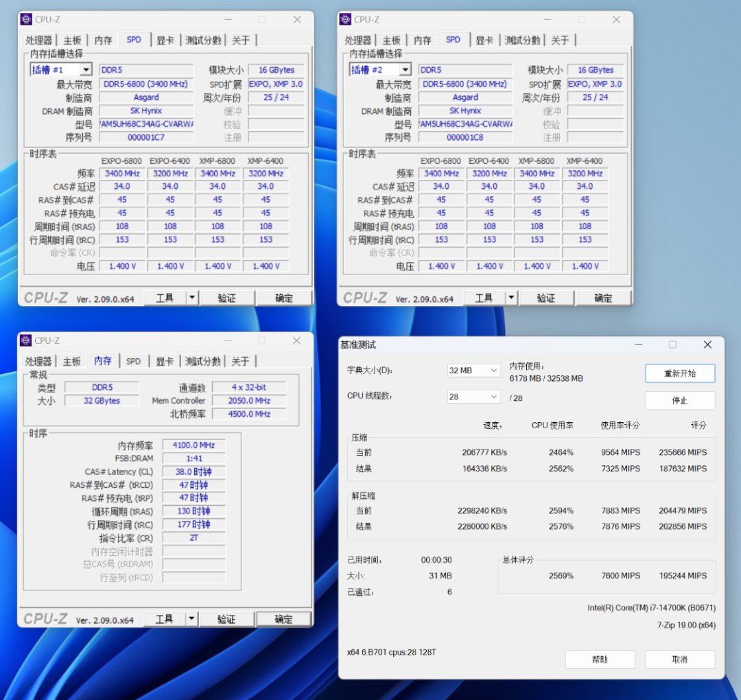Open 处理器 tab in memory CPU-Z window
This screenshot has height=700, width=741.
[x=38, y=361]
